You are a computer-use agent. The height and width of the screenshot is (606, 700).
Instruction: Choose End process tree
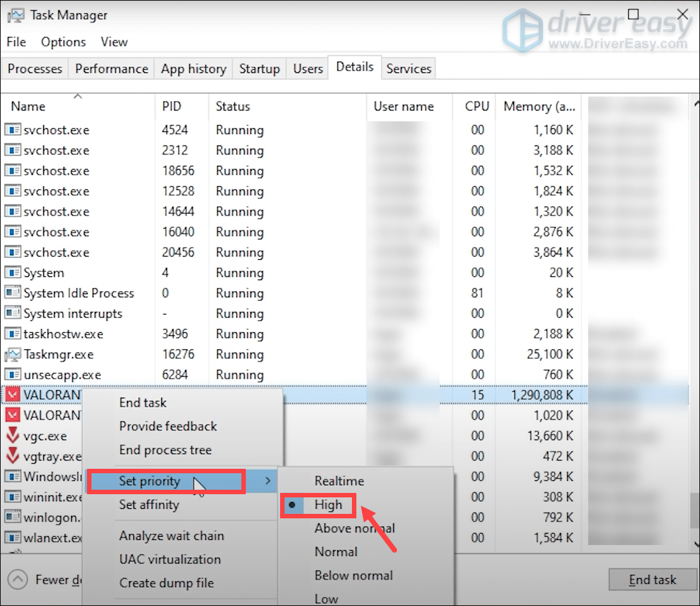tap(165, 450)
